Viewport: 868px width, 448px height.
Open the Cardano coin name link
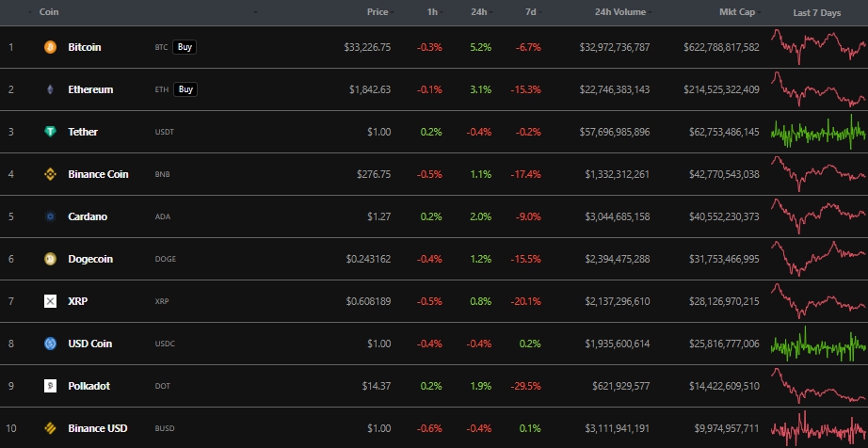click(x=88, y=216)
